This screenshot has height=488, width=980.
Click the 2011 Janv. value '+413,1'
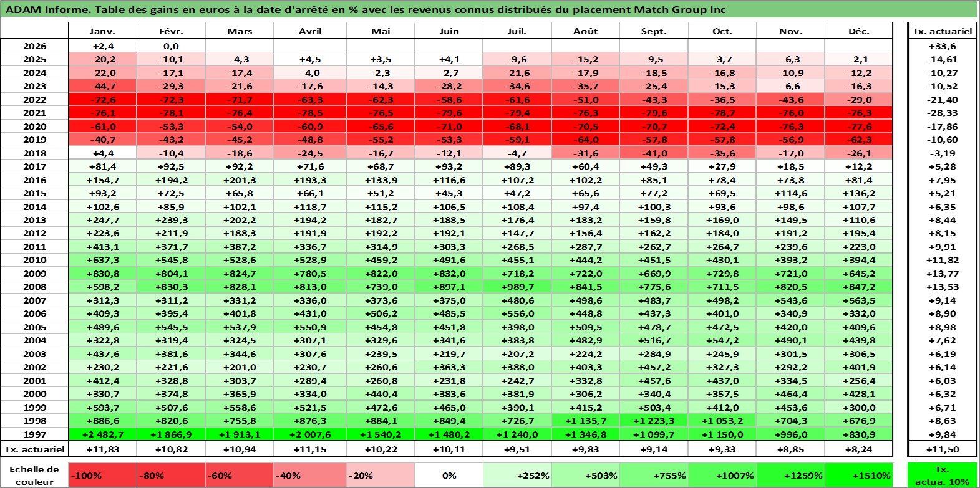(102, 247)
